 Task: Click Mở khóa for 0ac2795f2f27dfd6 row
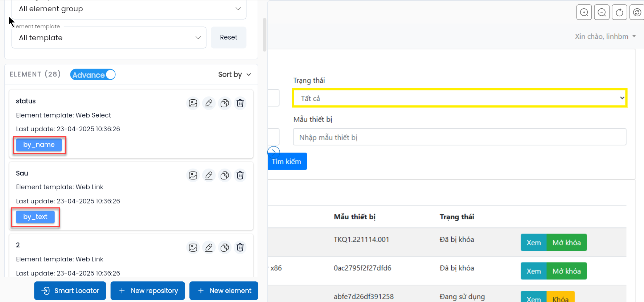[x=567, y=271]
